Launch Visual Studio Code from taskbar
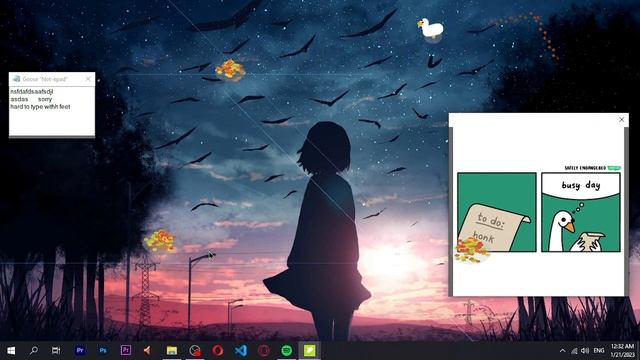The width and height of the screenshot is (640, 360). 241,350
